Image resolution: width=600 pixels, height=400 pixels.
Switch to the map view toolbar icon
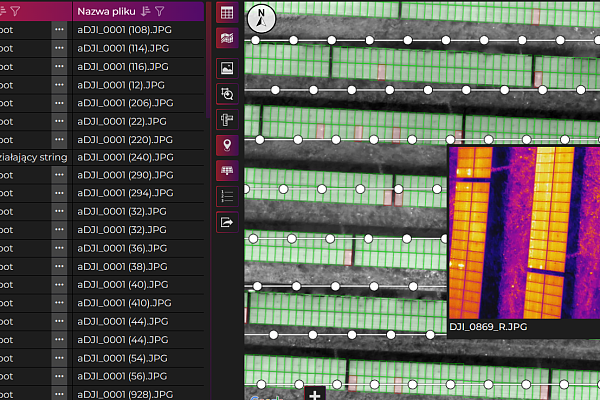[227, 38]
